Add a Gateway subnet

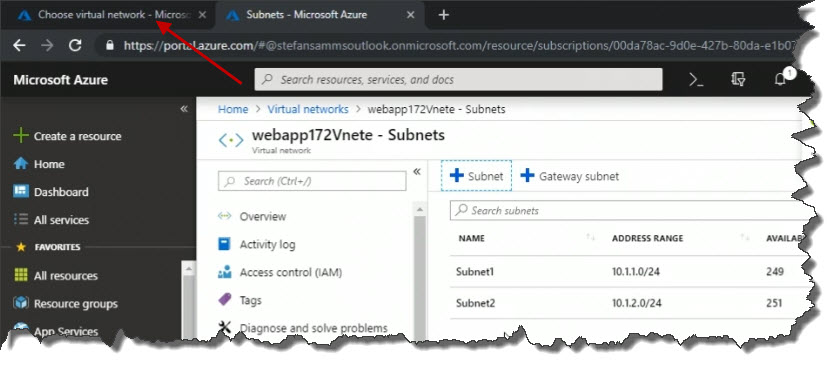[x=569, y=175]
